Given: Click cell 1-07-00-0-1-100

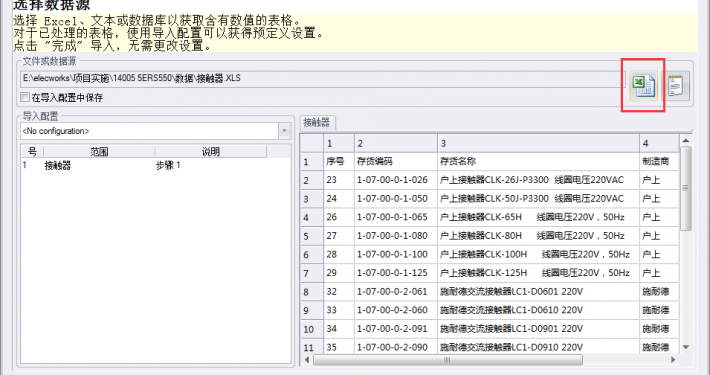Looking at the screenshot, I should point(396,254).
